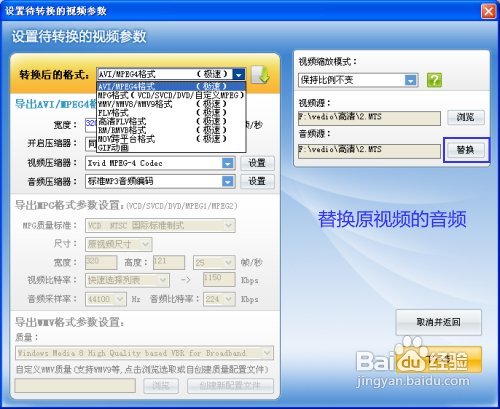Click the 替换 button for 音频源

pos(466,150)
